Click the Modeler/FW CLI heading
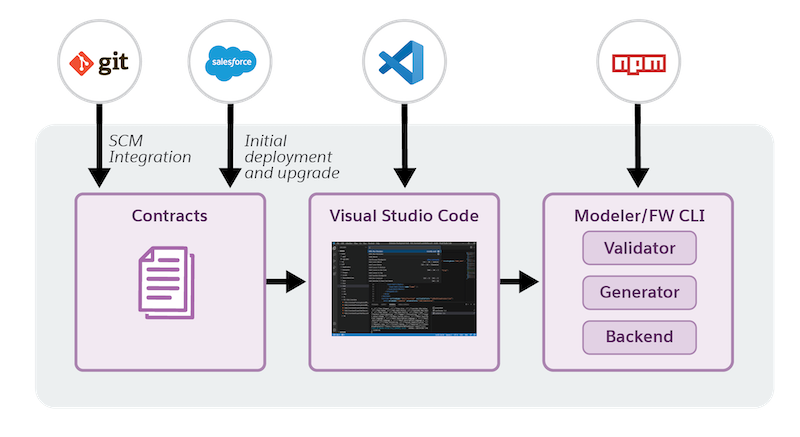 [640, 216]
